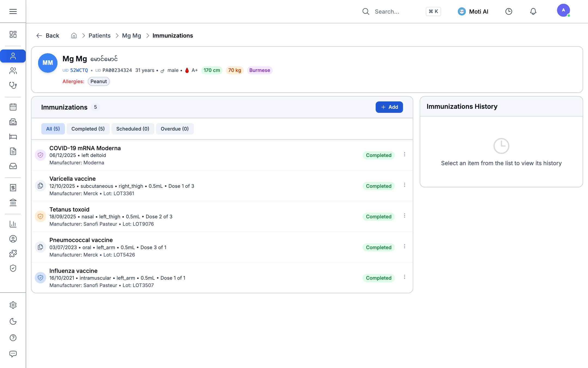Open the puzzle piece integrations icon

coord(13,254)
